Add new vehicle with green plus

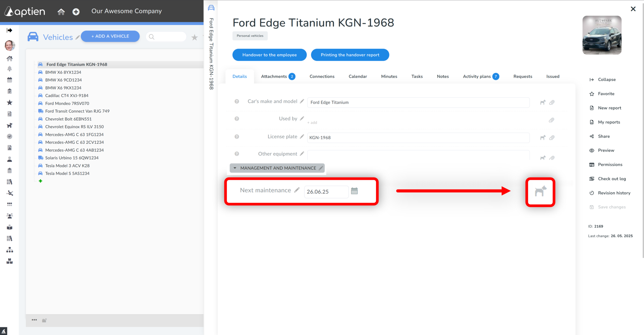(x=41, y=181)
